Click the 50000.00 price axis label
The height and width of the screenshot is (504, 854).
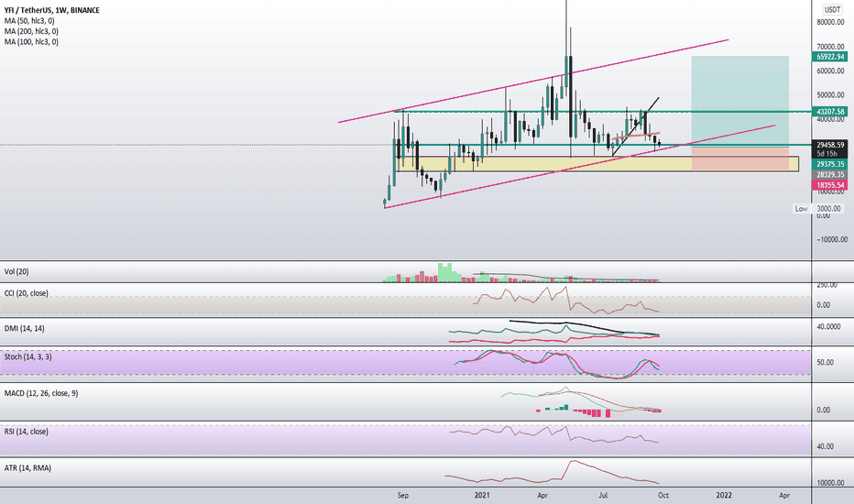pyautogui.click(x=832, y=94)
